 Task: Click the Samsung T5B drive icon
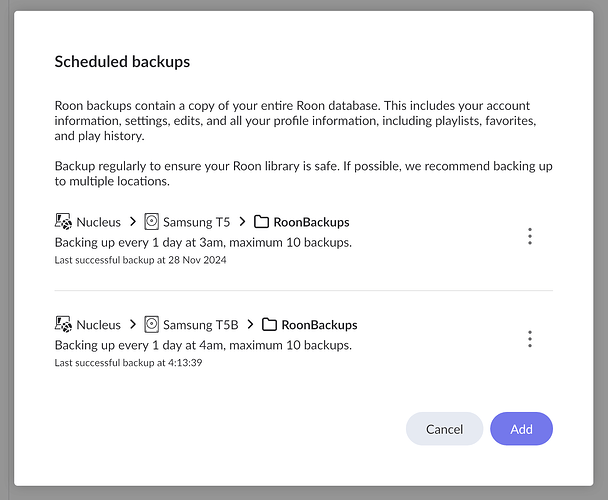152,324
